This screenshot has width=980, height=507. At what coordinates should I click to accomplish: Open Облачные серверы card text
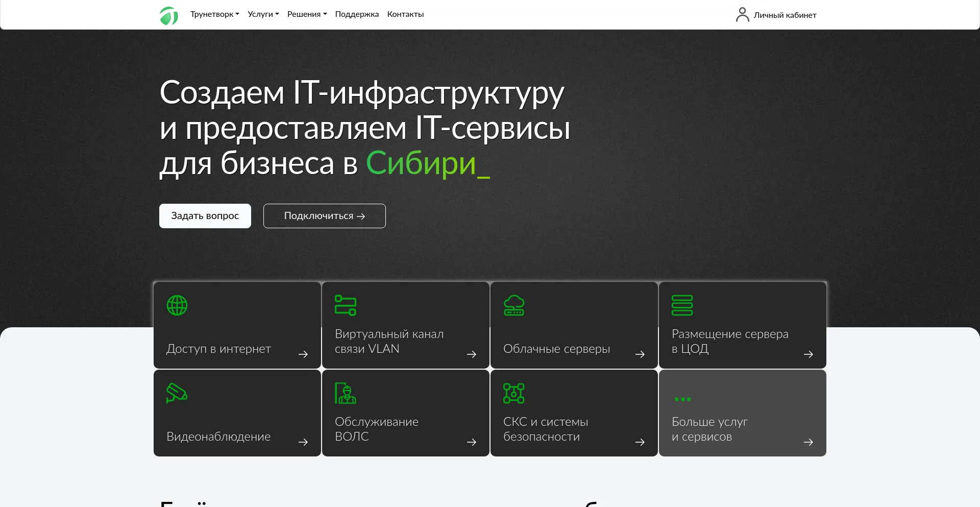tap(556, 349)
